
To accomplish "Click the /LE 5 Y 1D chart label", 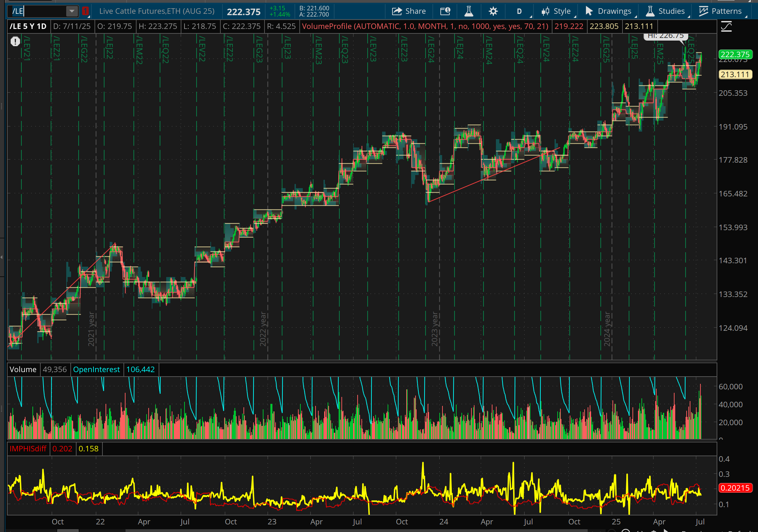I will click(28, 27).
